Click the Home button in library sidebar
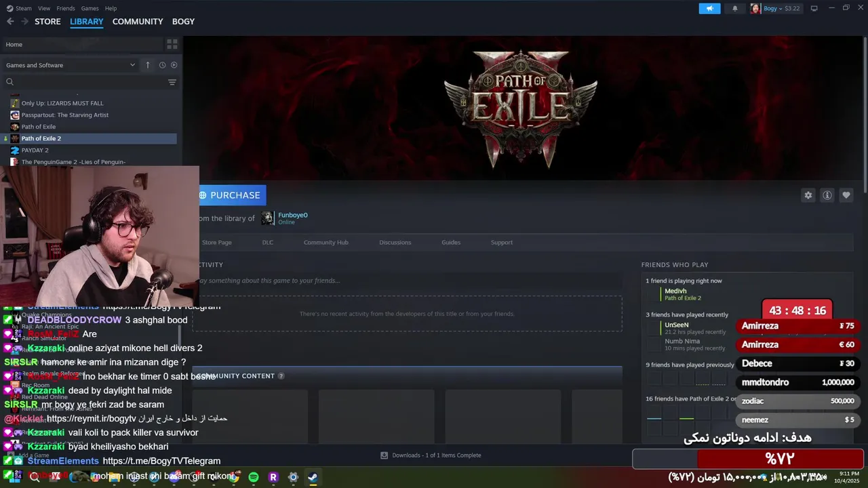This screenshot has width=868, height=488. coord(81,44)
